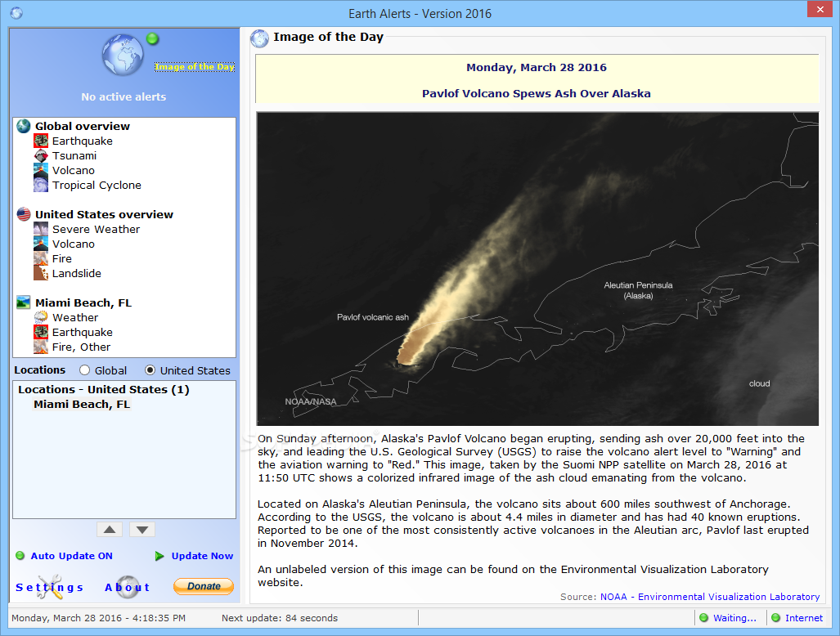Click the Next update: 84 seconds status
This screenshot has width=840, height=636.
click(280, 618)
